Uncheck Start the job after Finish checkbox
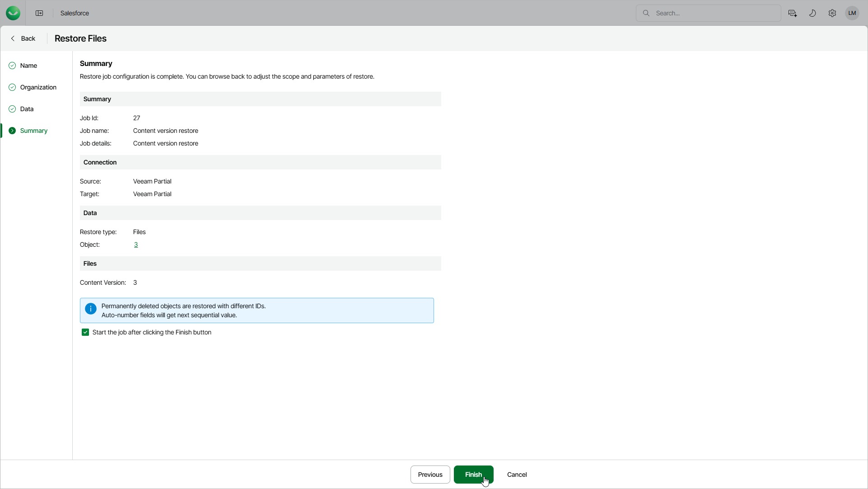This screenshot has width=868, height=489. tap(85, 332)
